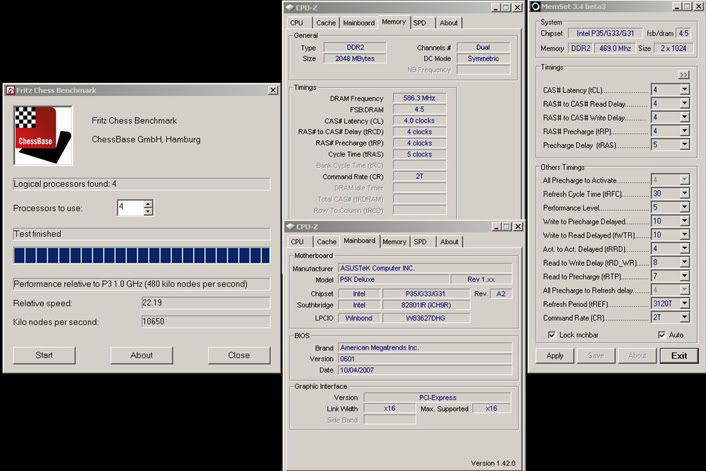Open the Read to Write Delay dropdown
706x471 pixels.
[684, 262]
